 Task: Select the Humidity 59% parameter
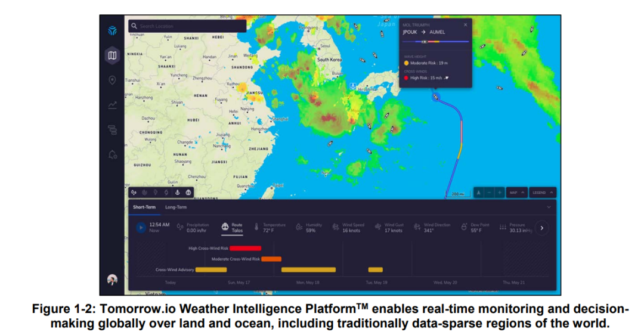[x=309, y=228]
